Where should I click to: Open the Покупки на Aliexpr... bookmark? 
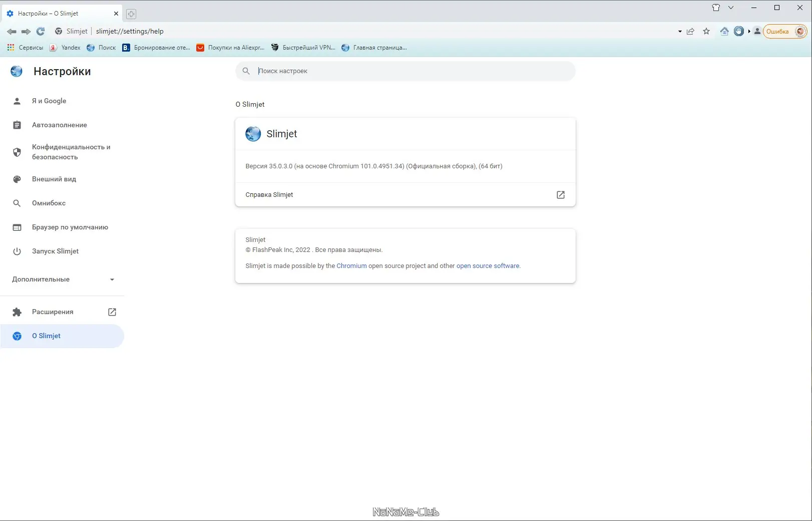(x=230, y=48)
